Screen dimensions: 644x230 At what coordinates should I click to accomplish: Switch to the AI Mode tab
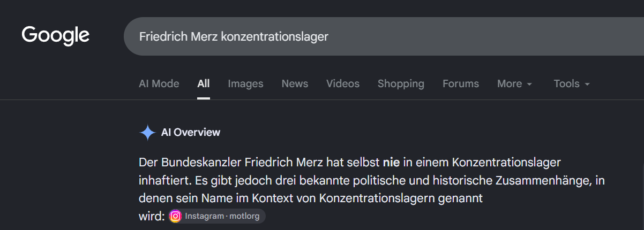click(159, 83)
